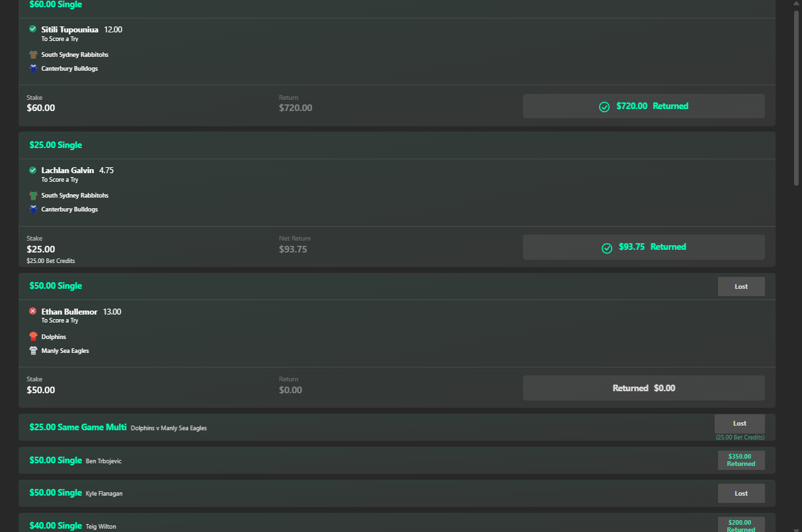The width and height of the screenshot is (802, 532).
Task: Click South Sydney Rabbitohs text in the Galvin bet
Action: pyautogui.click(x=75, y=196)
